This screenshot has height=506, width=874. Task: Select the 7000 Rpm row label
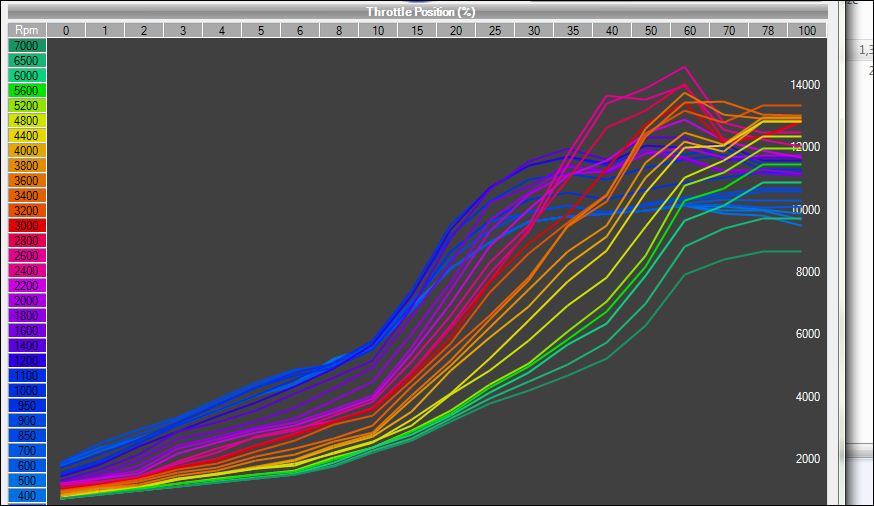coord(27,46)
